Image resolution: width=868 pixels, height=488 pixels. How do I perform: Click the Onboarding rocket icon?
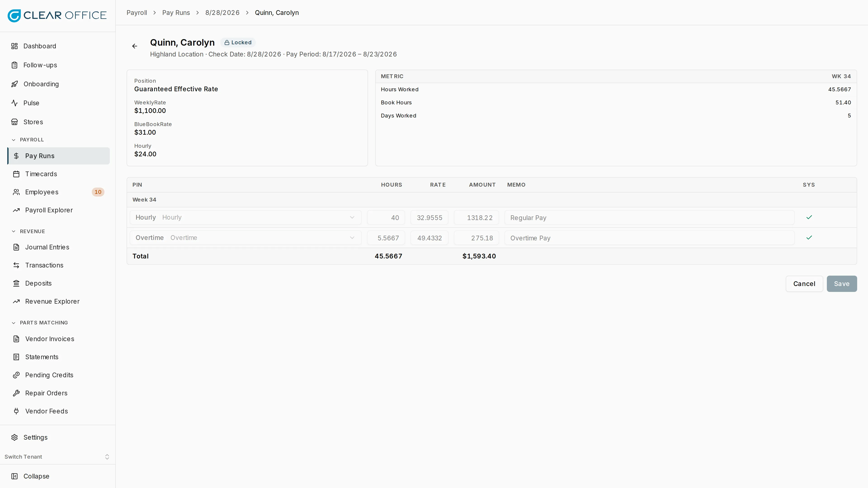14,84
